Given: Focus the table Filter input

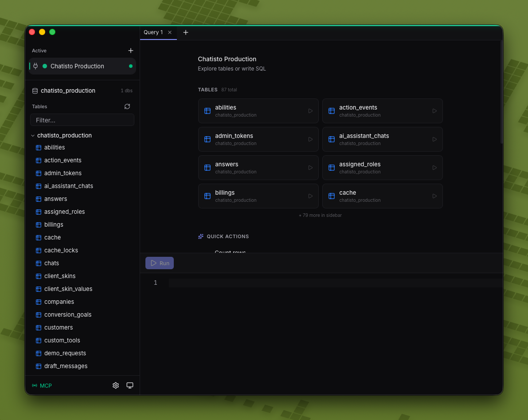Looking at the screenshot, I should 82,120.
